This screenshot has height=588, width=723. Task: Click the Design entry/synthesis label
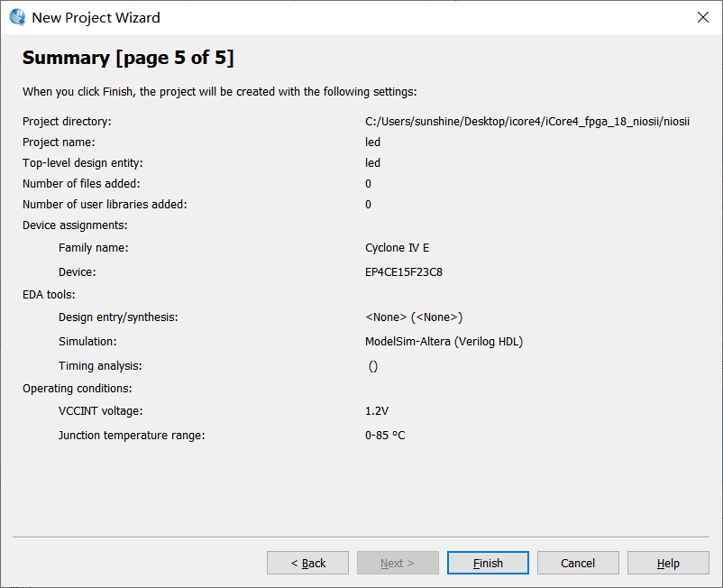[x=118, y=317]
